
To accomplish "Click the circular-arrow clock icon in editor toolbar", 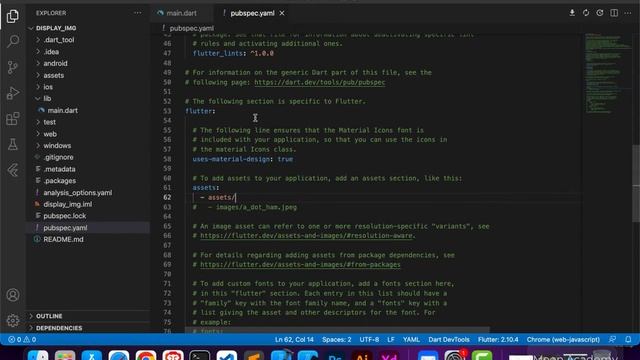I will 600,13.
